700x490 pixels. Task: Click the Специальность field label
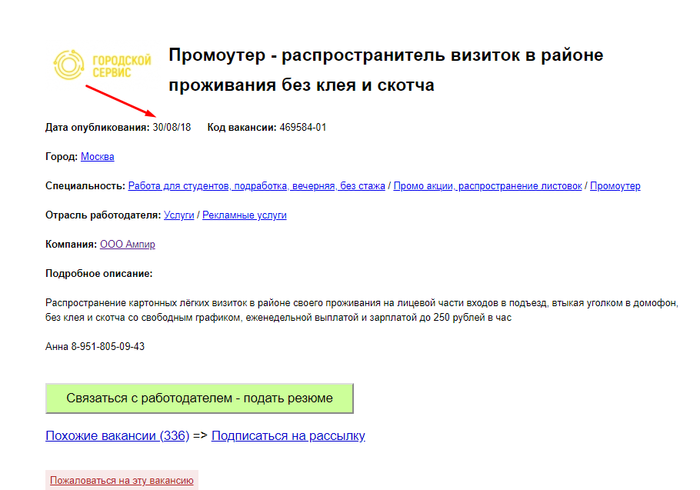tap(85, 186)
